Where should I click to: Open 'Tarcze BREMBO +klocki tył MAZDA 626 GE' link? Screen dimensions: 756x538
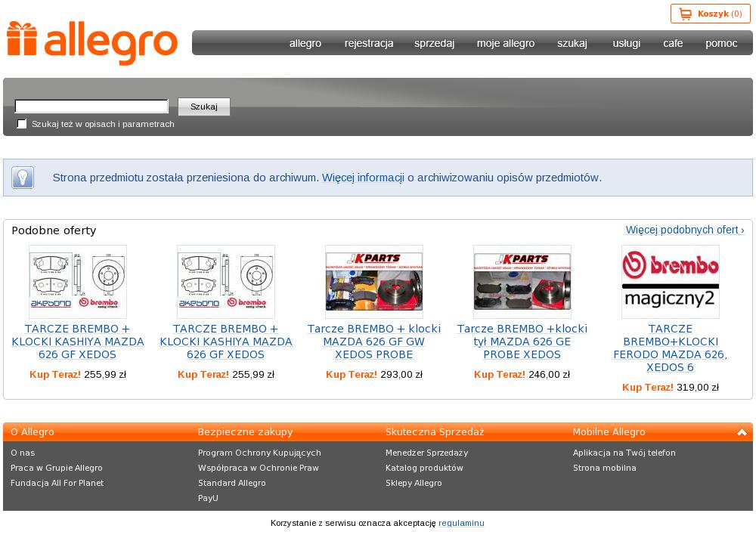coord(522,342)
